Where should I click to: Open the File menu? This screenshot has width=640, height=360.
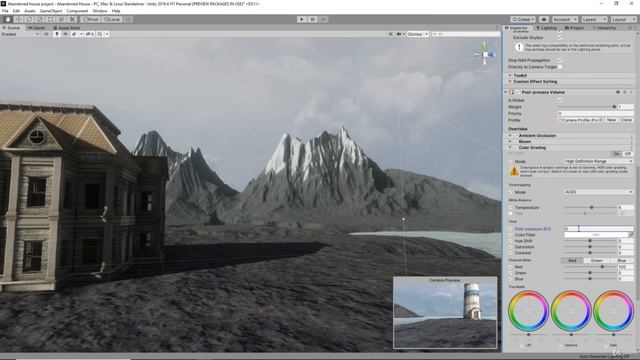[x=5, y=11]
